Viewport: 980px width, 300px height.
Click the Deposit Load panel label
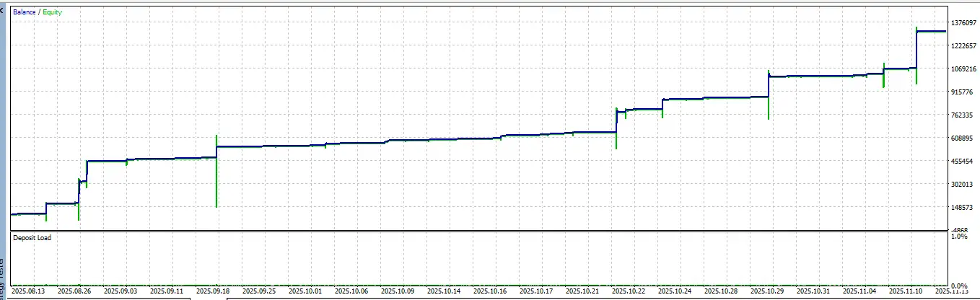tap(32, 237)
